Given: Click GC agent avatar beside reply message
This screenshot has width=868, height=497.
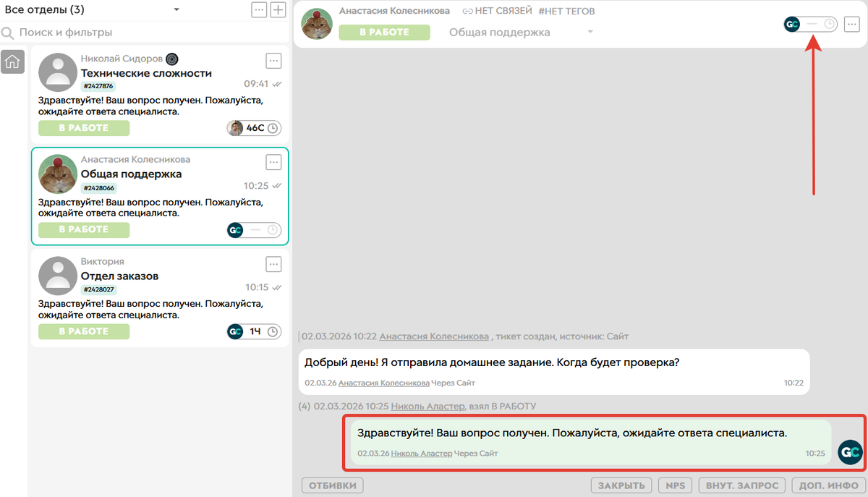Looking at the screenshot, I should coord(850,451).
